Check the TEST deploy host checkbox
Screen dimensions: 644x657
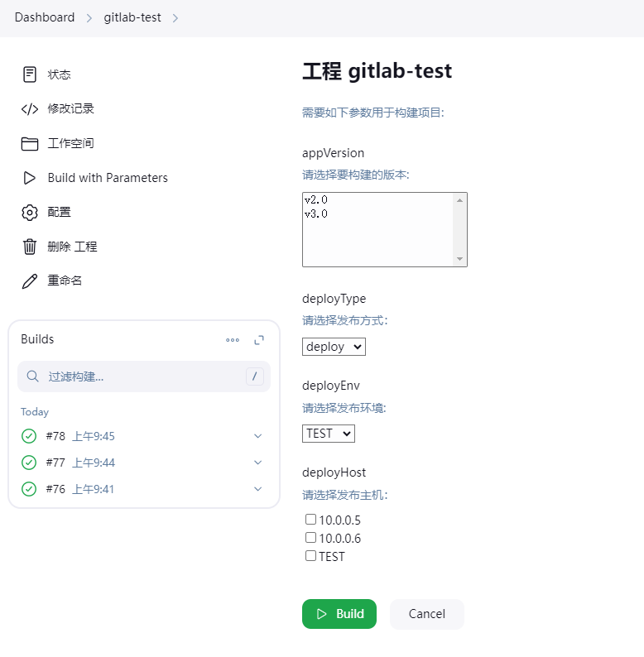(310, 556)
